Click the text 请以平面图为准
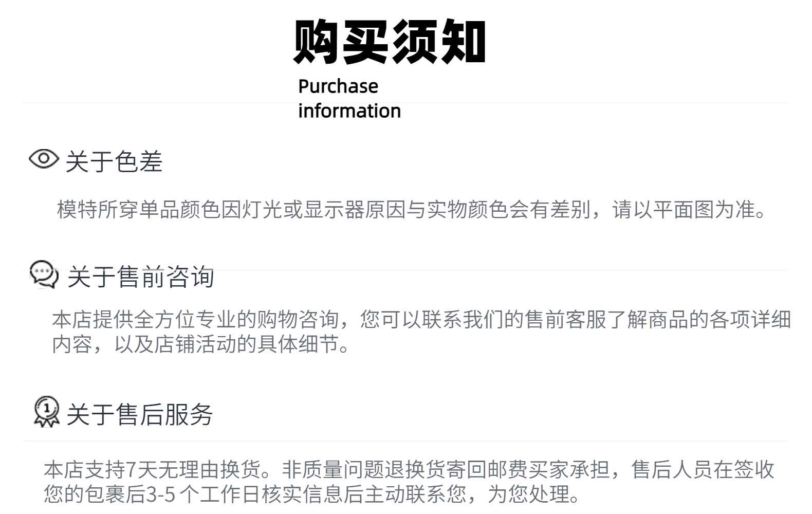Screen dimensions: 812x514 [684, 210]
